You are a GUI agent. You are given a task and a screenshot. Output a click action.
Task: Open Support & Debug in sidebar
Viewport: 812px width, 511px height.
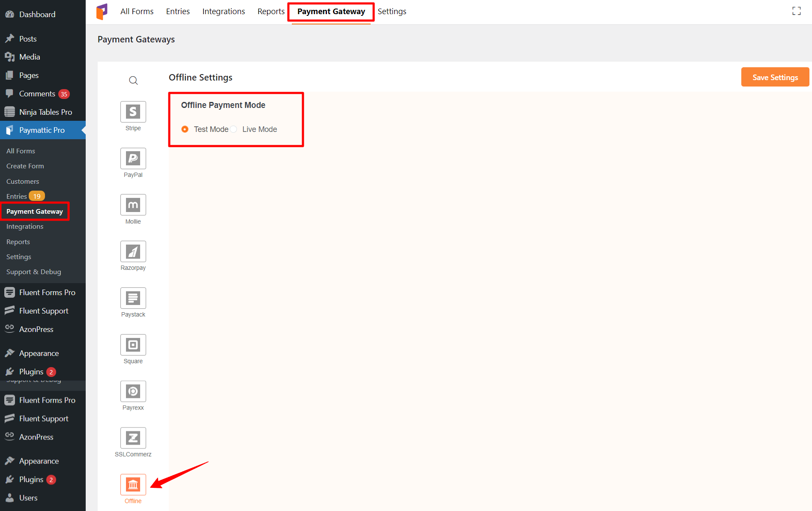pos(34,272)
